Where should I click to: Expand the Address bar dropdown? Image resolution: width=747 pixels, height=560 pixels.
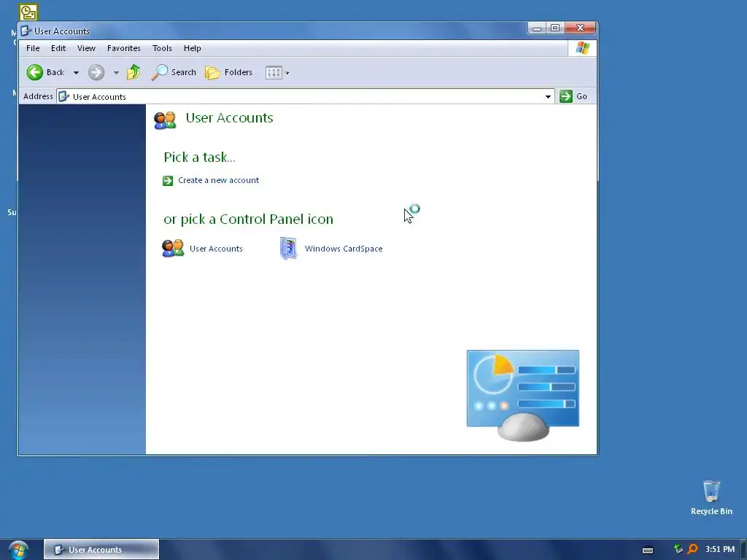tap(549, 97)
